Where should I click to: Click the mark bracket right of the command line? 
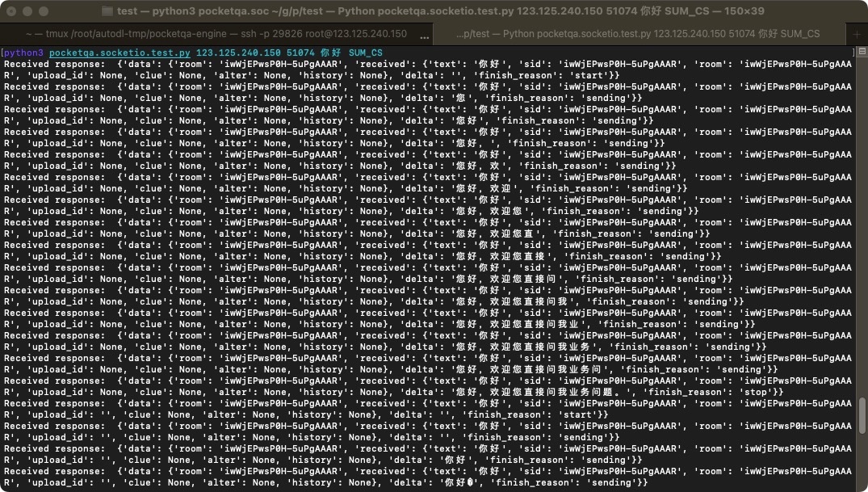tap(853, 53)
